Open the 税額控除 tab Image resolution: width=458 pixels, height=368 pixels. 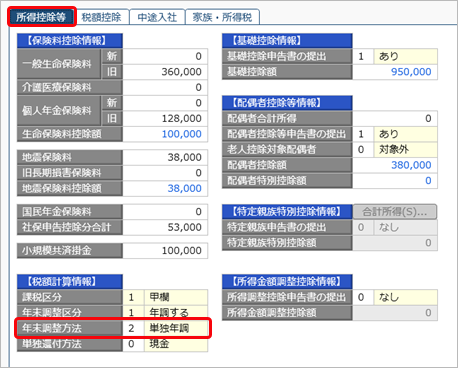101,17
